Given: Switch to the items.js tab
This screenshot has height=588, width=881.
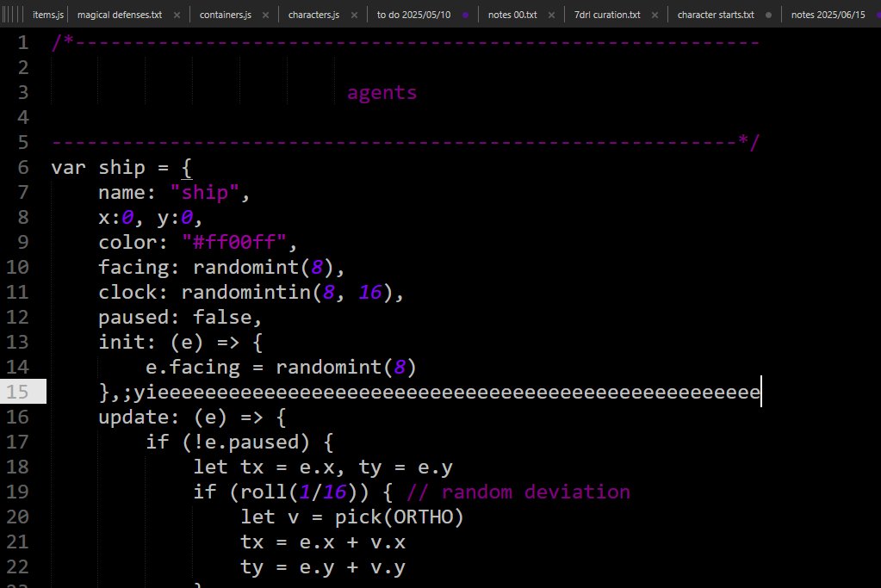Looking at the screenshot, I should pos(47,15).
